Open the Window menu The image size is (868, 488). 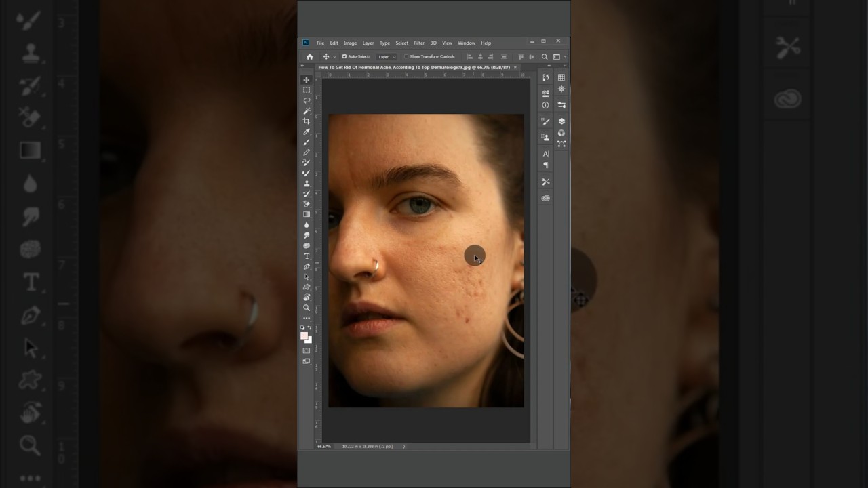coord(467,43)
